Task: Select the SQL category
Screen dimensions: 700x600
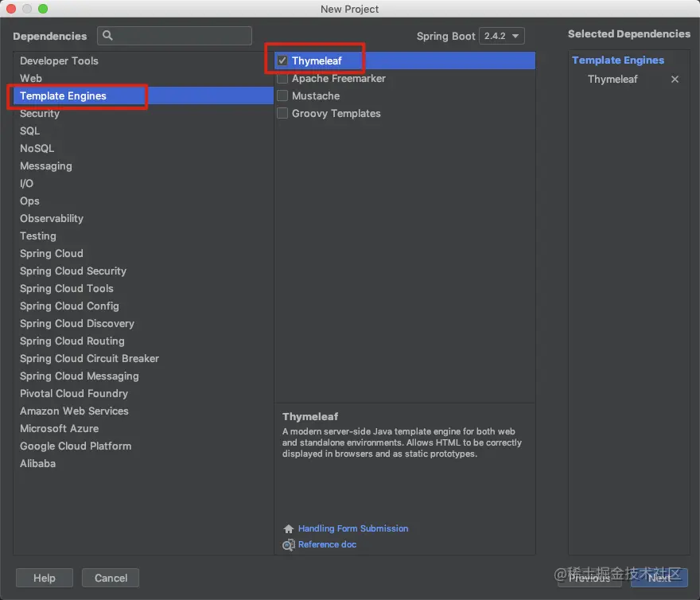Action: pyautogui.click(x=143, y=131)
